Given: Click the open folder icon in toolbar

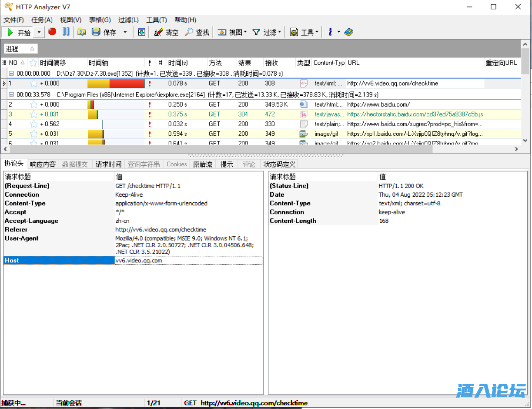Looking at the screenshot, I should click(x=82, y=32).
